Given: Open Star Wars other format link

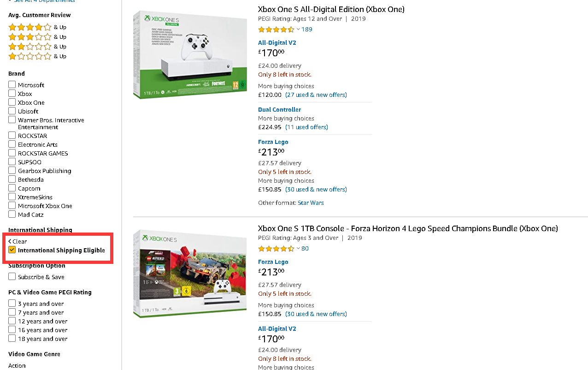Looking at the screenshot, I should [311, 203].
